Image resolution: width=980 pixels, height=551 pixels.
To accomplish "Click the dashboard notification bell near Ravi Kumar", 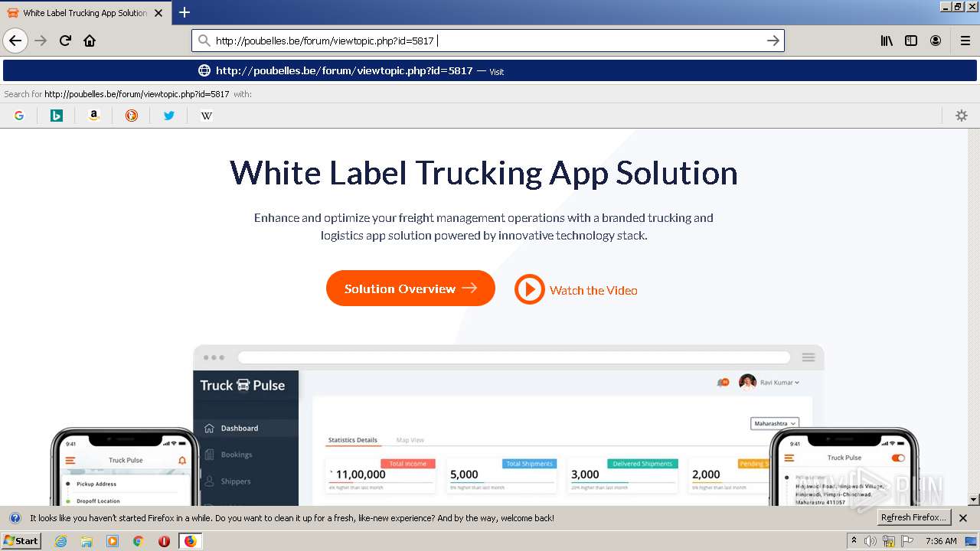I will tap(722, 382).
